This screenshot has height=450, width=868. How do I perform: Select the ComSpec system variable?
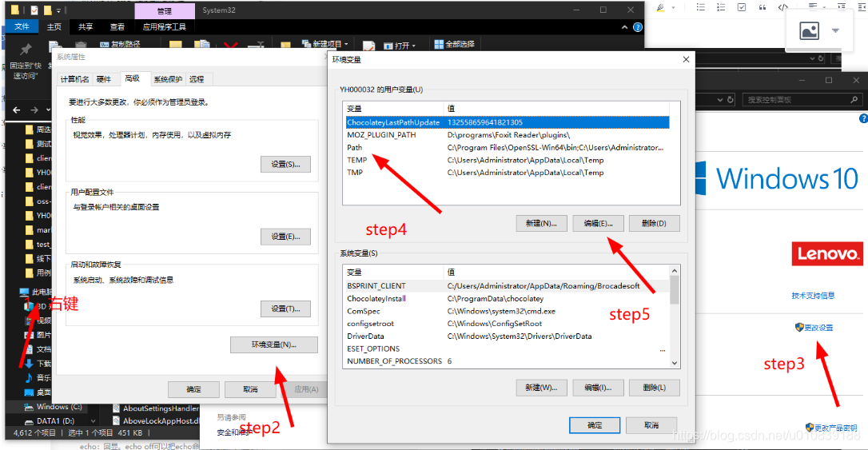tap(507, 311)
